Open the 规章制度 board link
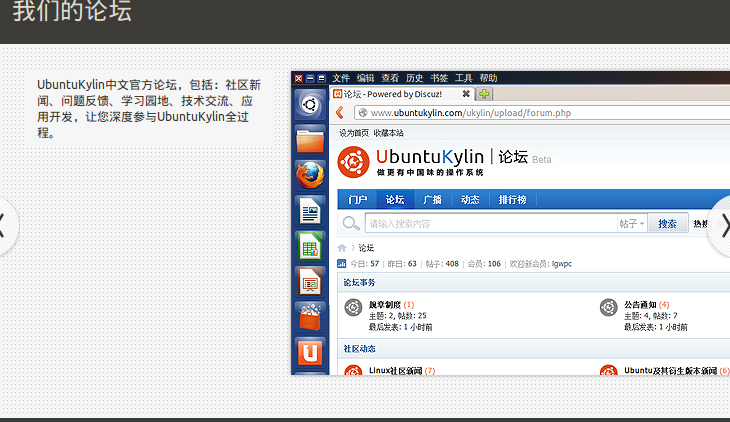Viewport: 730px width, 422px height. tap(385, 305)
